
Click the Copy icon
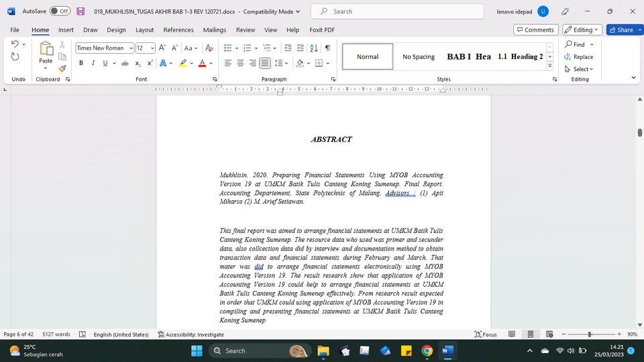(x=62, y=57)
